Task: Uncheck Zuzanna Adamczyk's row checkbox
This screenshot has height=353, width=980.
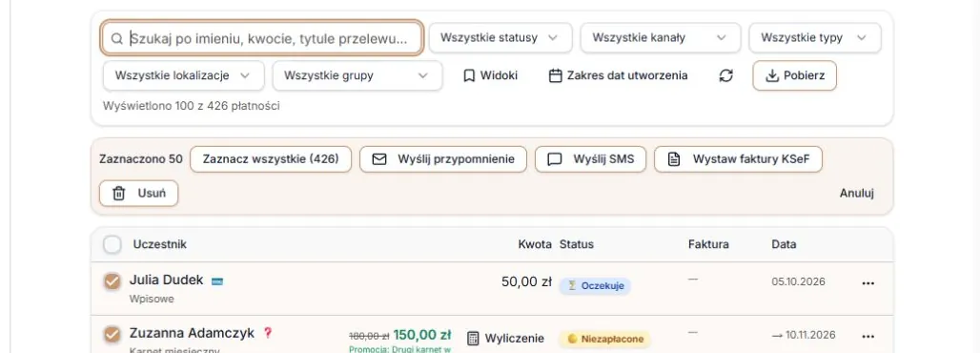Action: point(112,335)
